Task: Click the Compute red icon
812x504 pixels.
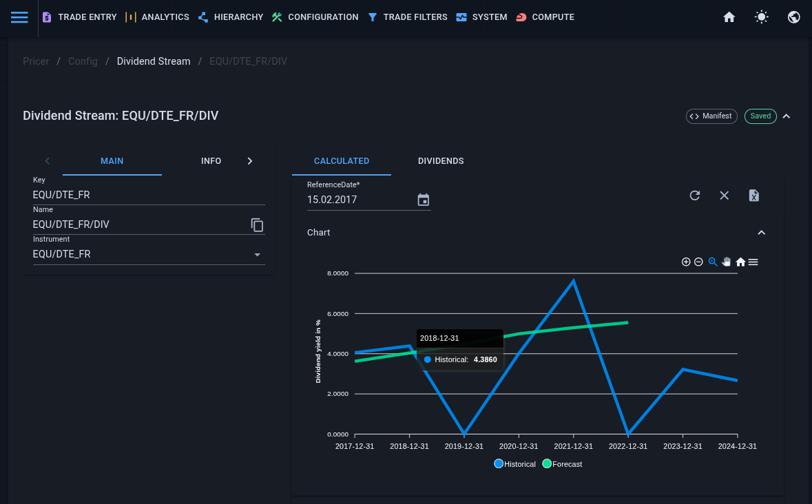Action: [521, 17]
